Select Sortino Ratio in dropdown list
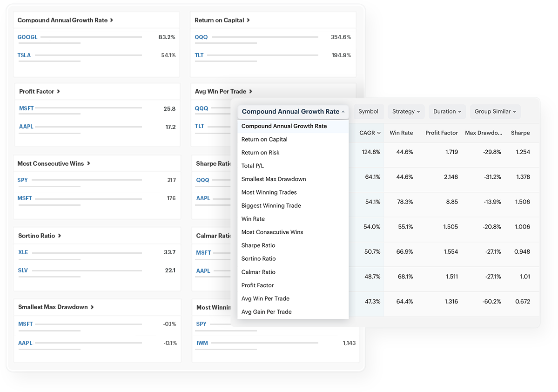Viewport: 558px width, 392px height. [293, 258]
